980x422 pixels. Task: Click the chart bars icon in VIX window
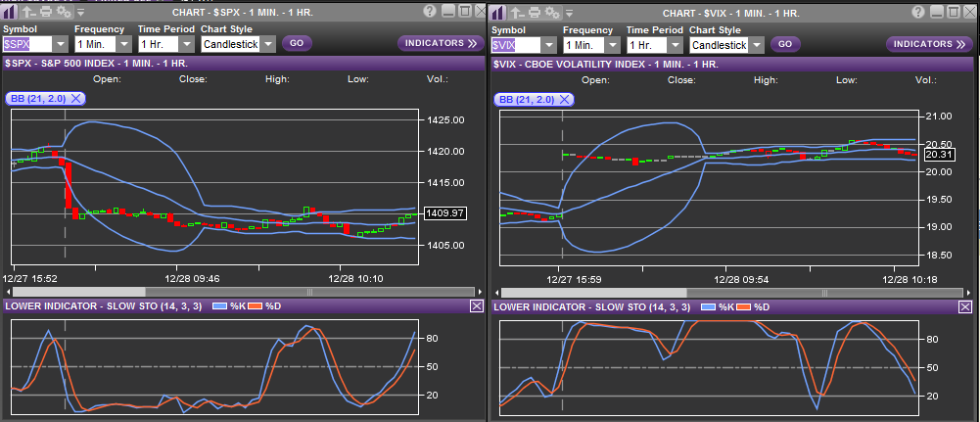[x=499, y=12]
